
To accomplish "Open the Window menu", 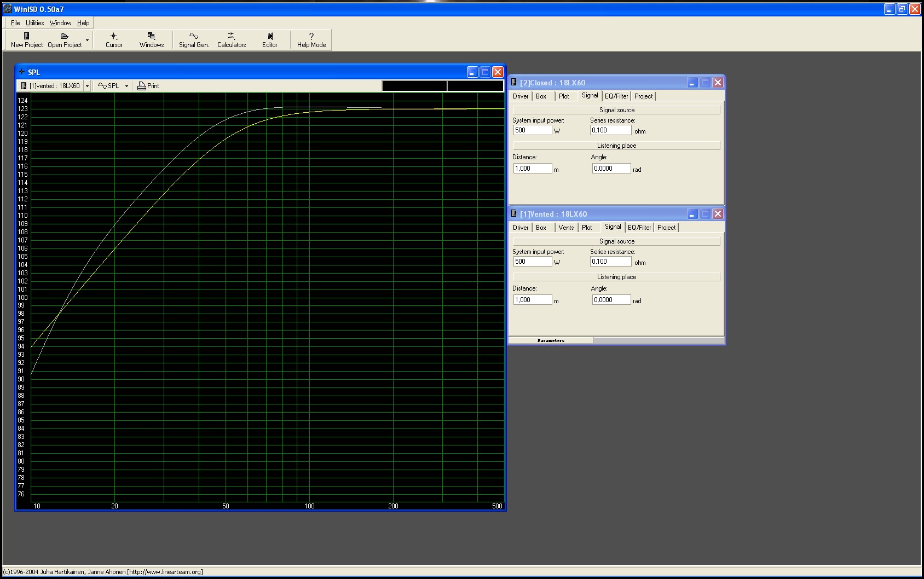I will pyautogui.click(x=61, y=23).
